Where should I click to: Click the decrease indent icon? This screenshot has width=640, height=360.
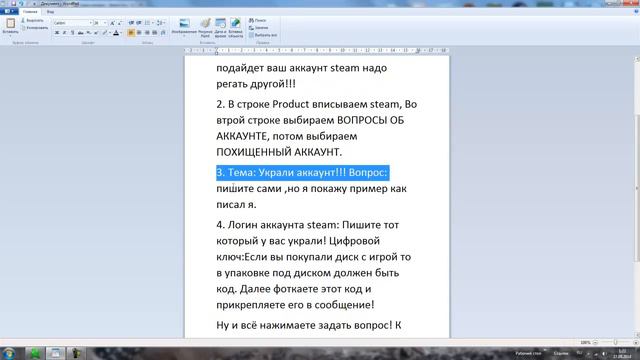click(x=131, y=23)
